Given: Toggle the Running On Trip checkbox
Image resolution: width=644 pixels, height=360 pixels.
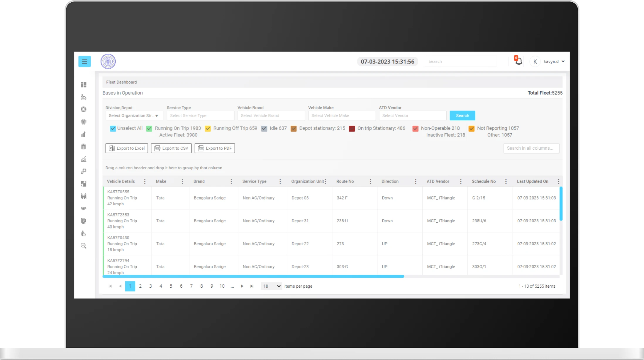Looking at the screenshot, I should (x=149, y=129).
